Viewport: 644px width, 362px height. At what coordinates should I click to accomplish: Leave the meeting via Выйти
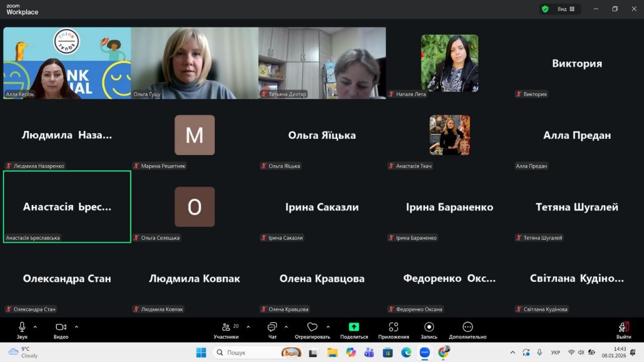[x=623, y=330]
